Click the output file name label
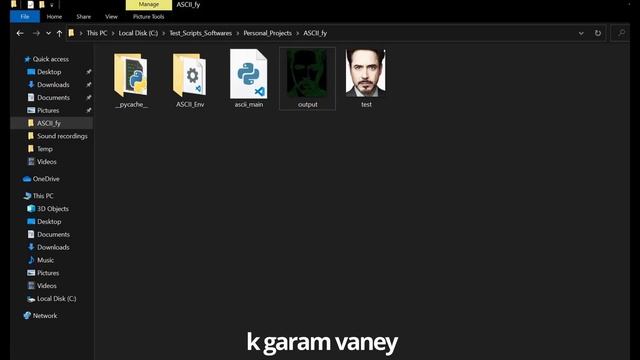This screenshot has width=640, height=360. tap(307, 104)
